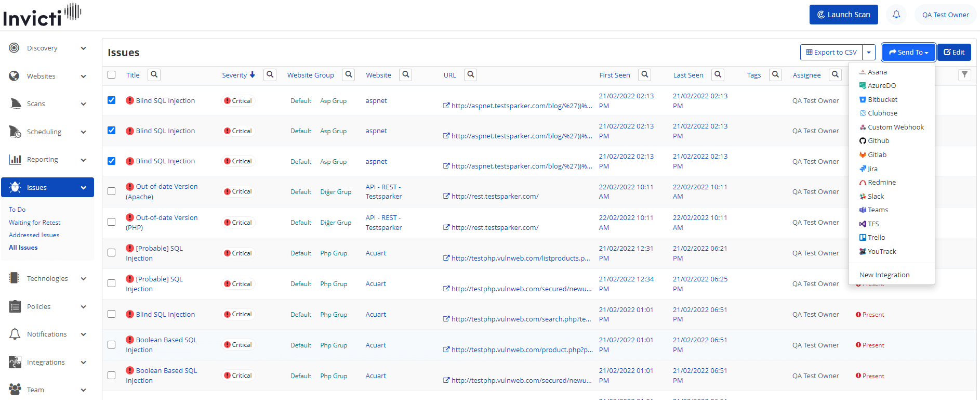Open the QA Test Owner account button
The height and width of the screenshot is (400, 980).
tap(946, 15)
